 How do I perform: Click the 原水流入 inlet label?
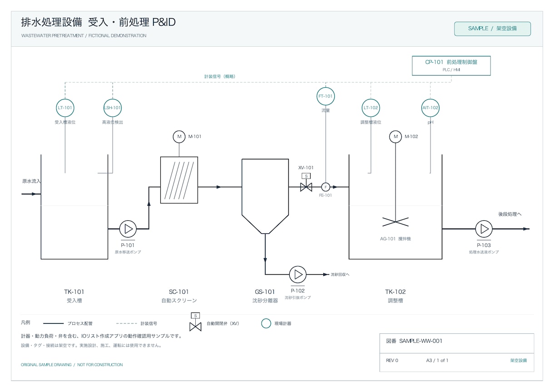coord(31,181)
